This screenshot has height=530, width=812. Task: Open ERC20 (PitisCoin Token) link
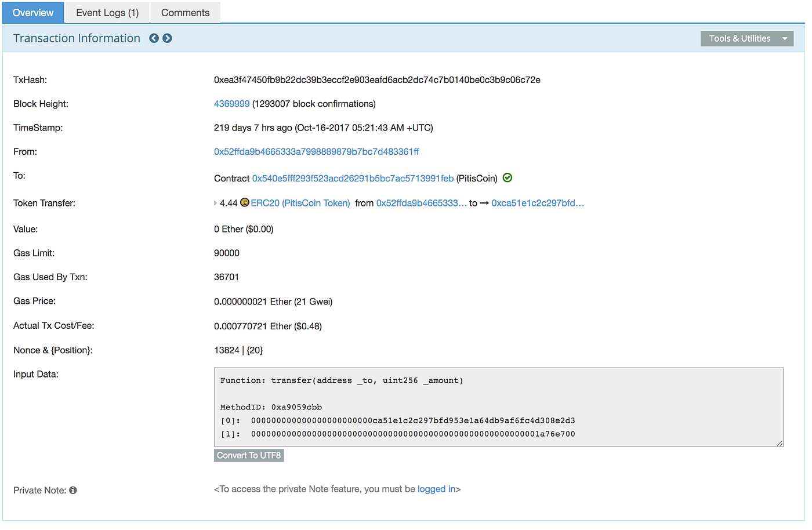tap(300, 203)
